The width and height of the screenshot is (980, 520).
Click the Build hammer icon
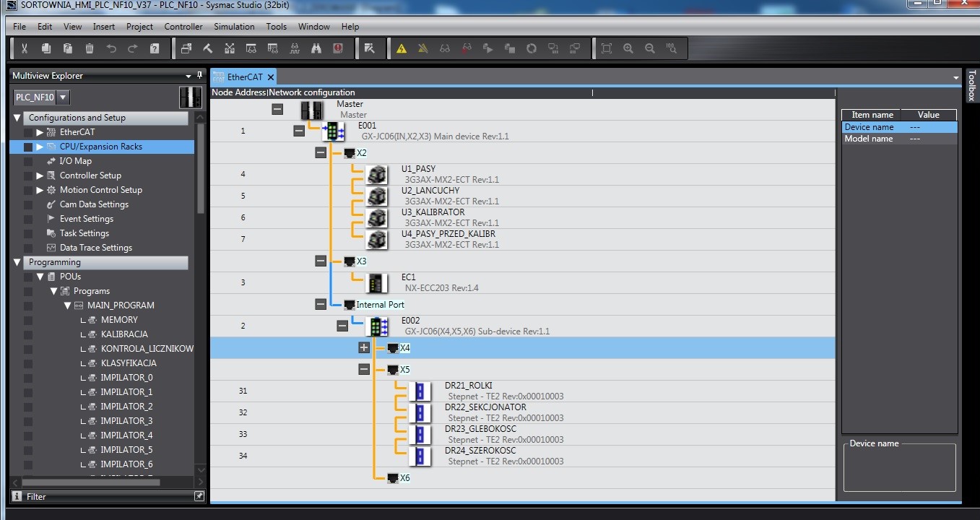[208, 48]
